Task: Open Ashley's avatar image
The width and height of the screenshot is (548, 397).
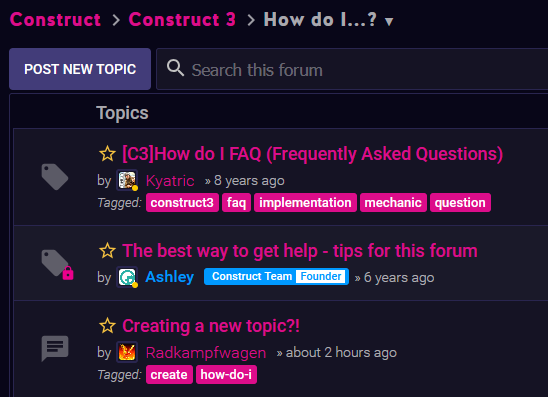Action: (127, 277)
